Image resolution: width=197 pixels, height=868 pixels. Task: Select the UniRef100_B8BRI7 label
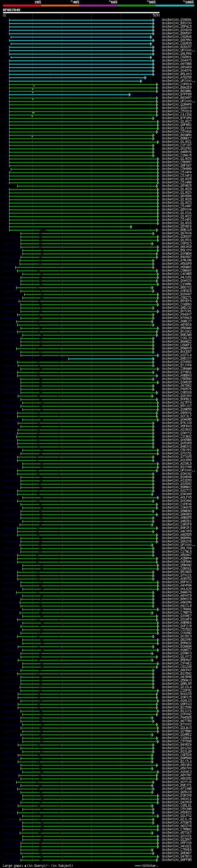[x=177, y=139]
